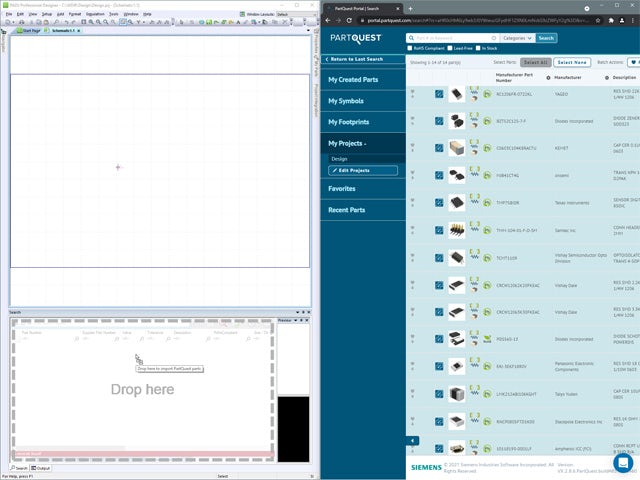Click the part number search field
The image size is (640, 480).
(453, 38)
